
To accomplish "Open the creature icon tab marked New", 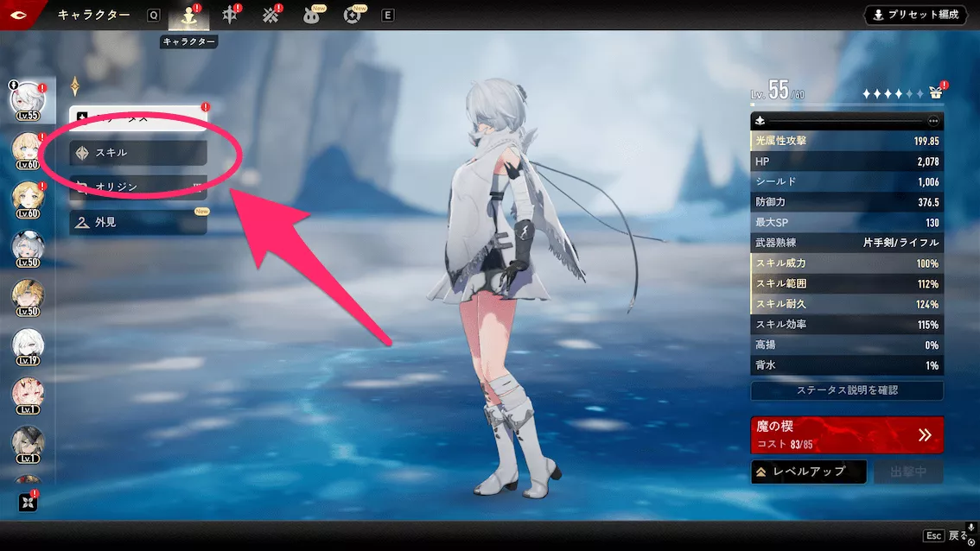I will 313,16.
